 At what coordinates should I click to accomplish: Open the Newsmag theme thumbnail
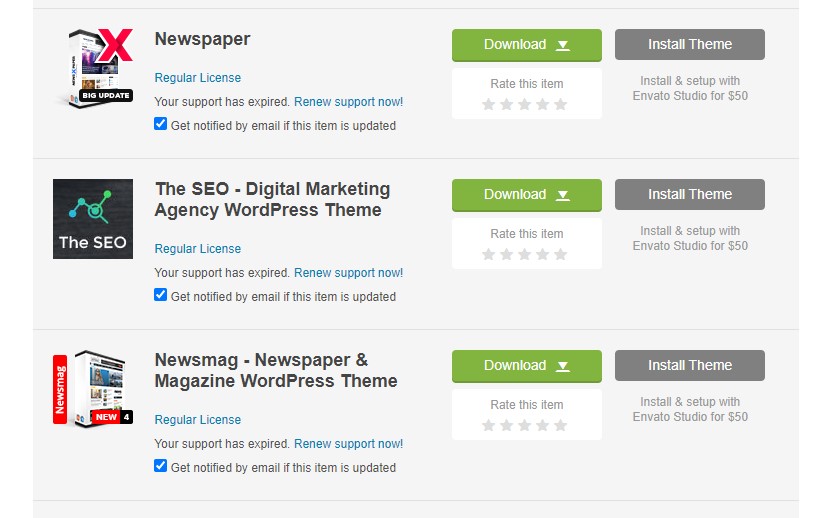click(x=93, y=389)
